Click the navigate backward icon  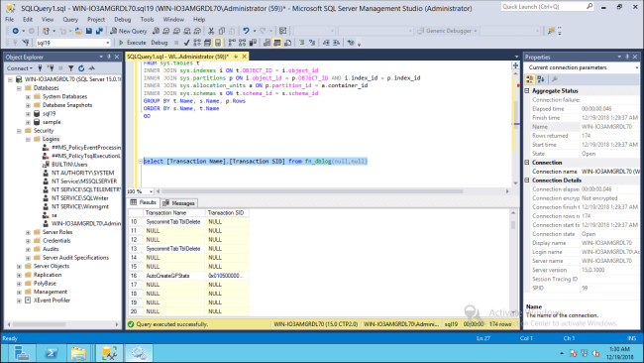pos(16,31)
